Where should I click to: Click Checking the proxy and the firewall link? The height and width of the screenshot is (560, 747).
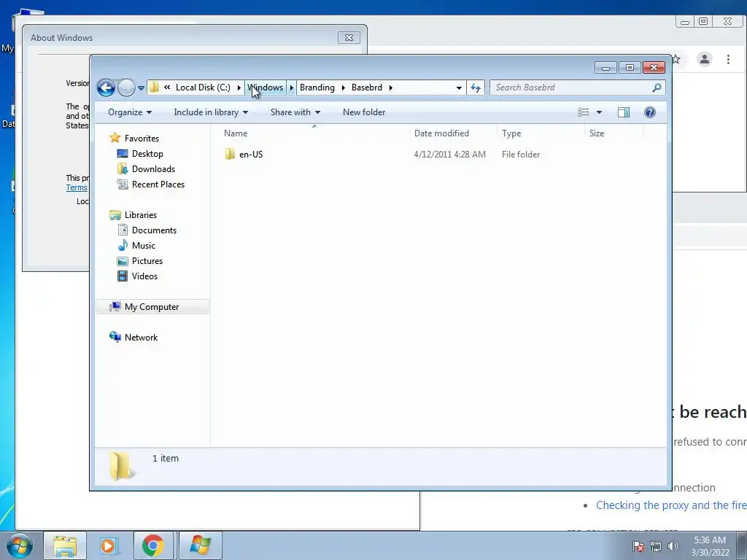click(x=671, y=505)
